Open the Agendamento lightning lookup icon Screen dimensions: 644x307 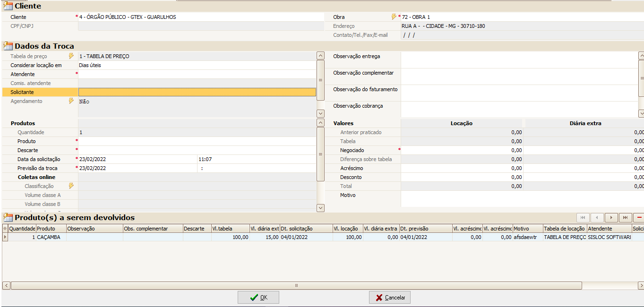(71, 101)
